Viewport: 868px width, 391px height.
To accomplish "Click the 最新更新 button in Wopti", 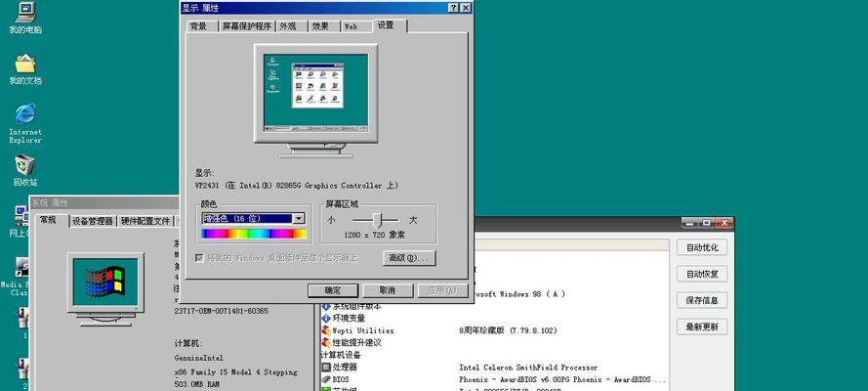I will tap(702, 326).
